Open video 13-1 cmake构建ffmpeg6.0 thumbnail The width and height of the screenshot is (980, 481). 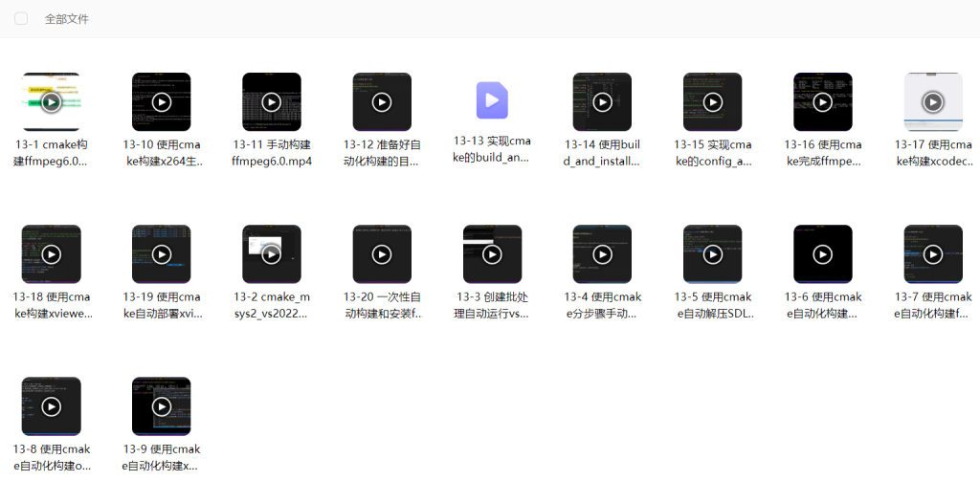51,101
